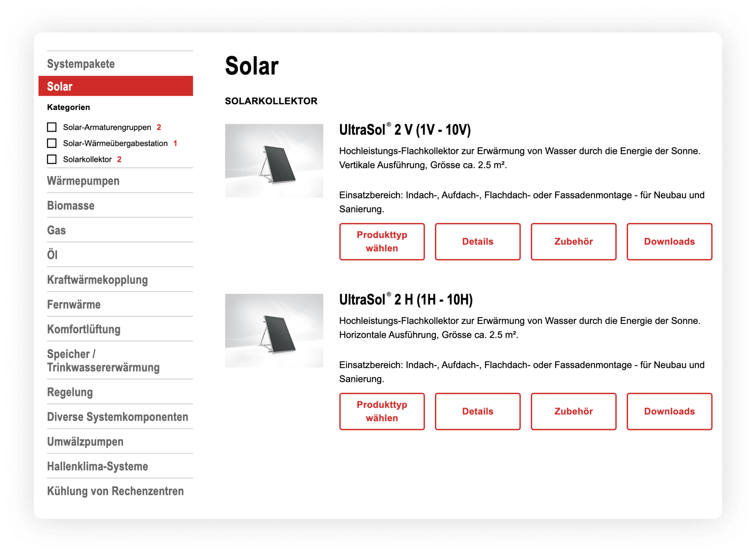Toggle Solar-Wärmeübergabestation checkbox filter
The image size is (756, 554).
(52, 143)
